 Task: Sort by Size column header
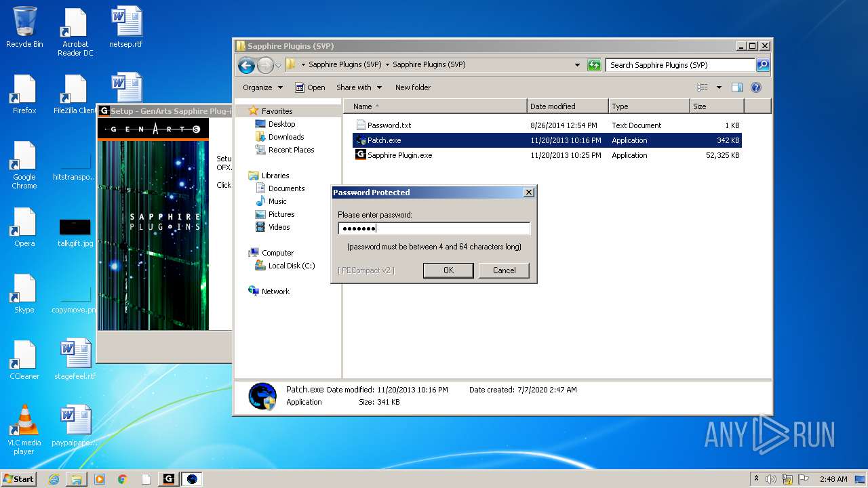coord(717,106)
